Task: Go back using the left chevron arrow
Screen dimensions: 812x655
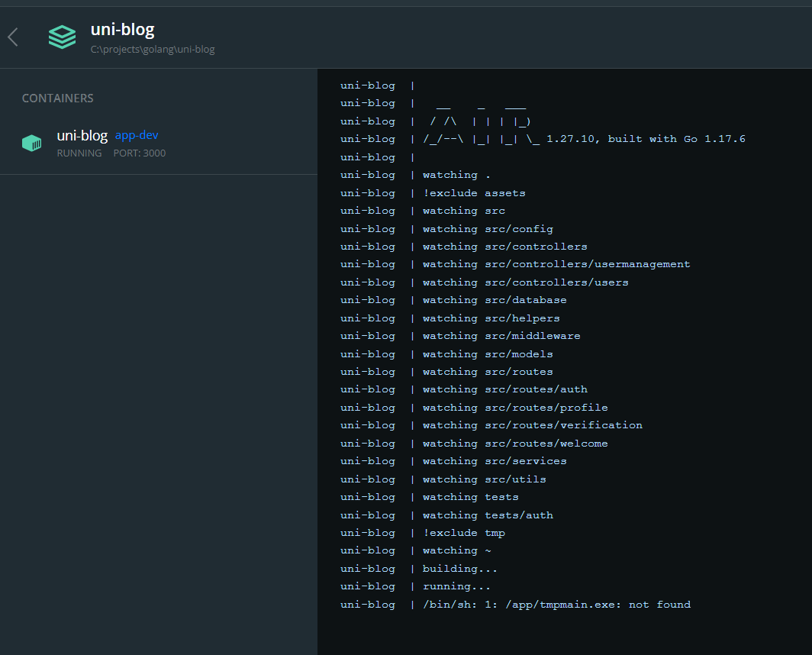Action: [x=13, y=37]
